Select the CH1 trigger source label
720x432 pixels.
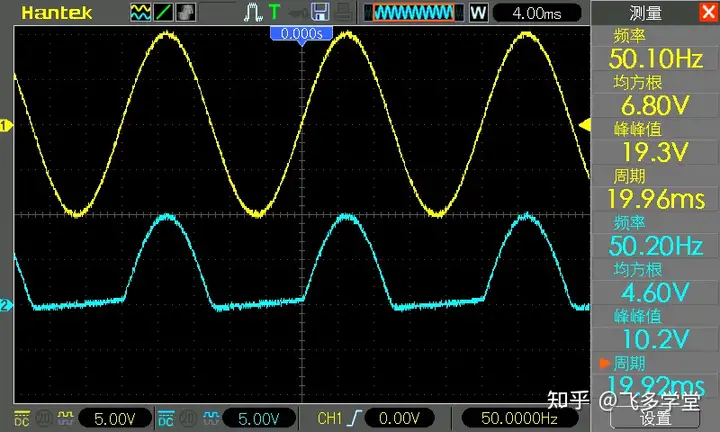(330, 418)
